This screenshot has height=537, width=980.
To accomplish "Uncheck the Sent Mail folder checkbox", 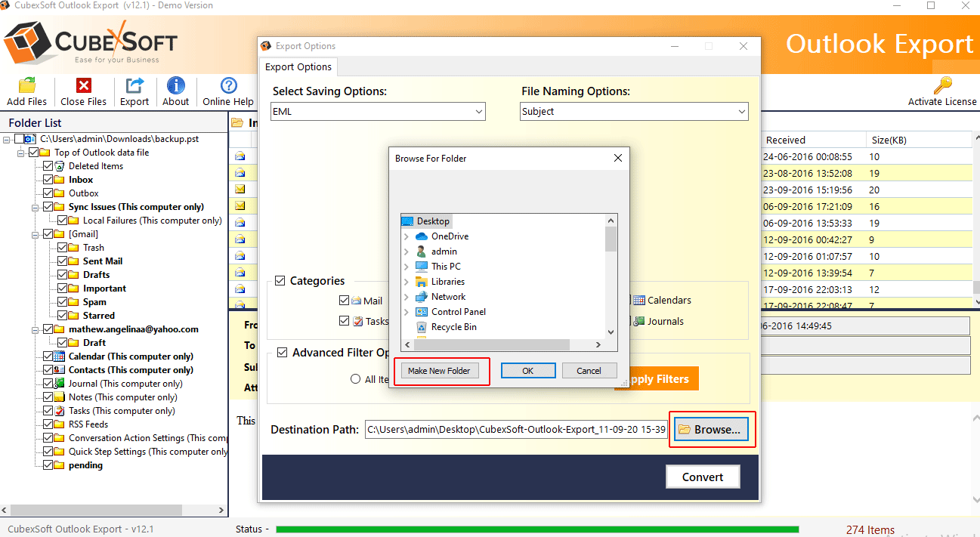I will pyautogui.click(x=63, y=261).
